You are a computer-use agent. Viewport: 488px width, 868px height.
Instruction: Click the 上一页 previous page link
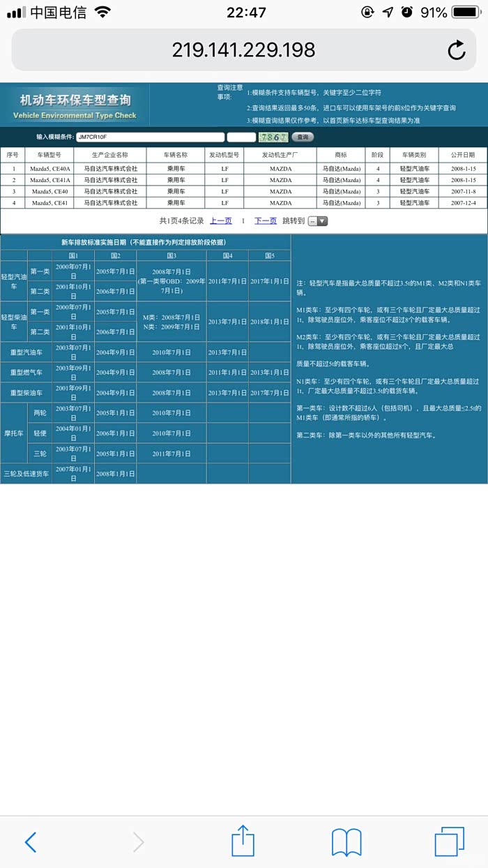(220, 220)
